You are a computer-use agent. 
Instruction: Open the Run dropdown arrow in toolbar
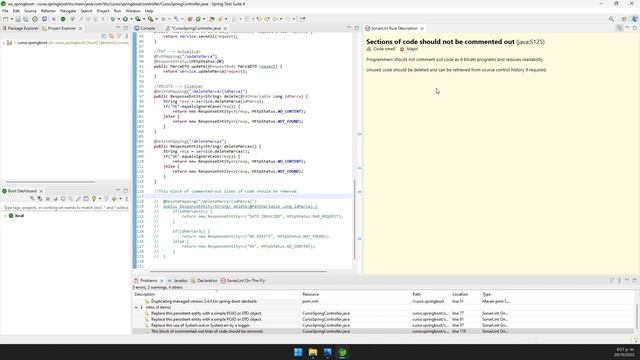[x=131, y=19]
